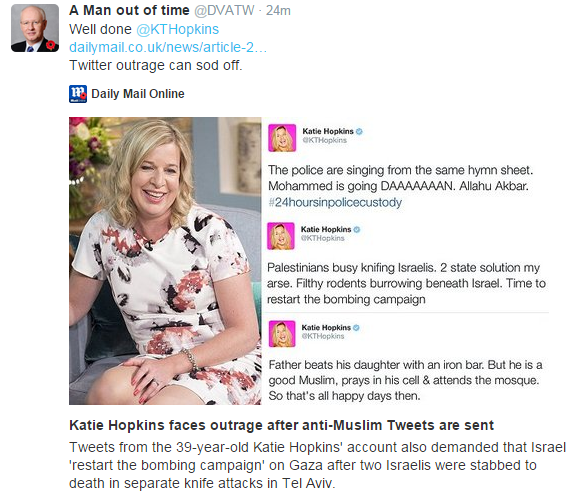This screenshot has width=574, height=495.
Task: Open the @KTHopkins mention link
Action: (178, 29)
